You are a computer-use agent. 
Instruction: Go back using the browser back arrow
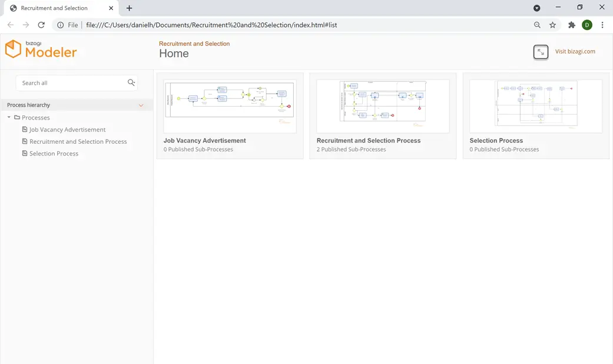[x=11, y=25]
